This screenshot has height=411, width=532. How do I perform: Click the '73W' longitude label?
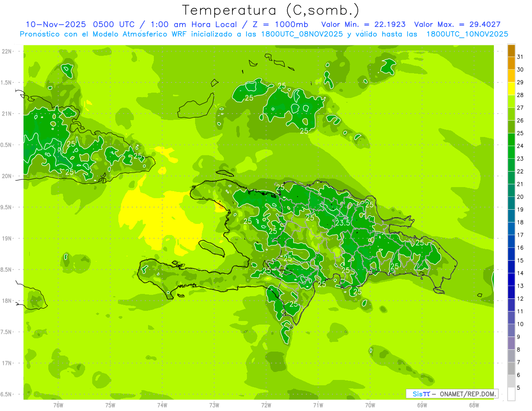click(214, 405)
